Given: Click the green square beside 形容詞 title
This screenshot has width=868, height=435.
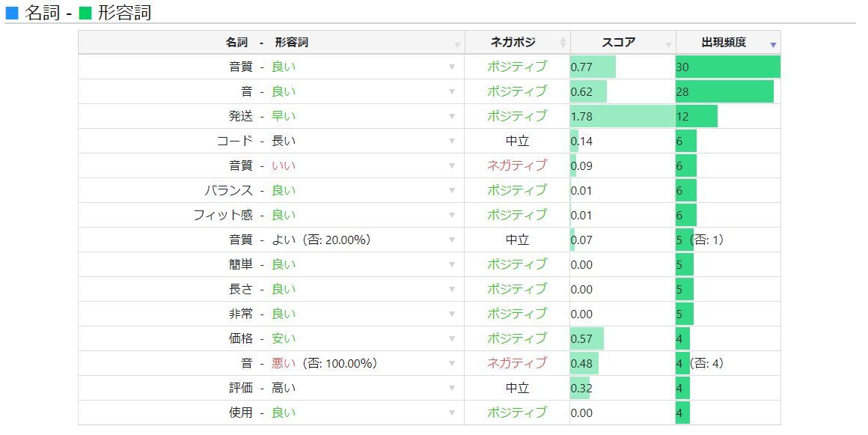Looking at the screenshot, I should pos(85,13).
